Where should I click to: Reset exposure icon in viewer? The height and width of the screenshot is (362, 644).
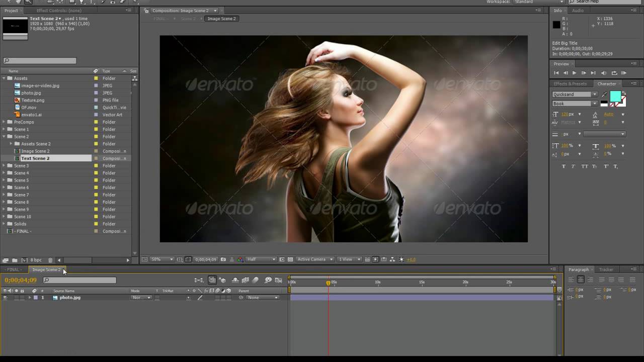pos(401,259)
